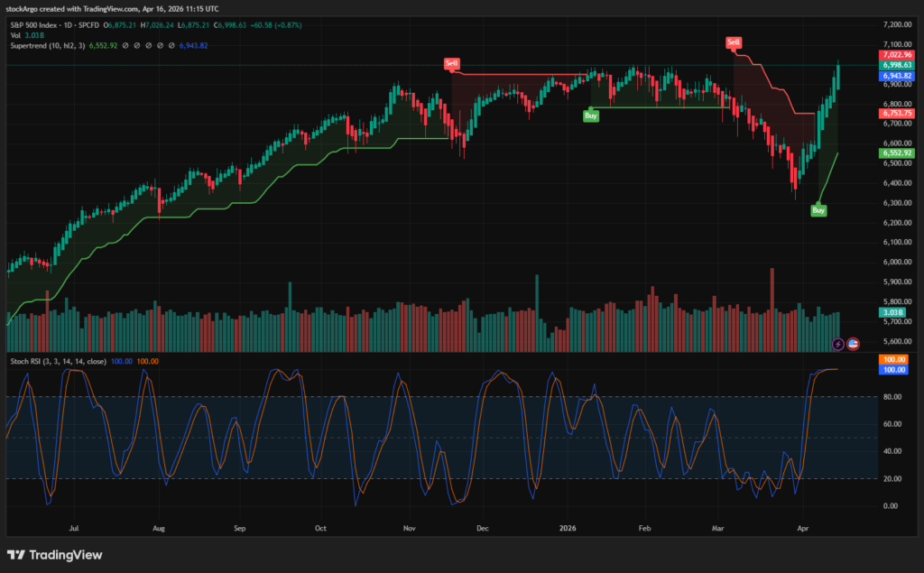Image resolution: width=924 pixels, height=573 pixels.
Task: Click the January Buy signal marker
Action: click(590, 116)
